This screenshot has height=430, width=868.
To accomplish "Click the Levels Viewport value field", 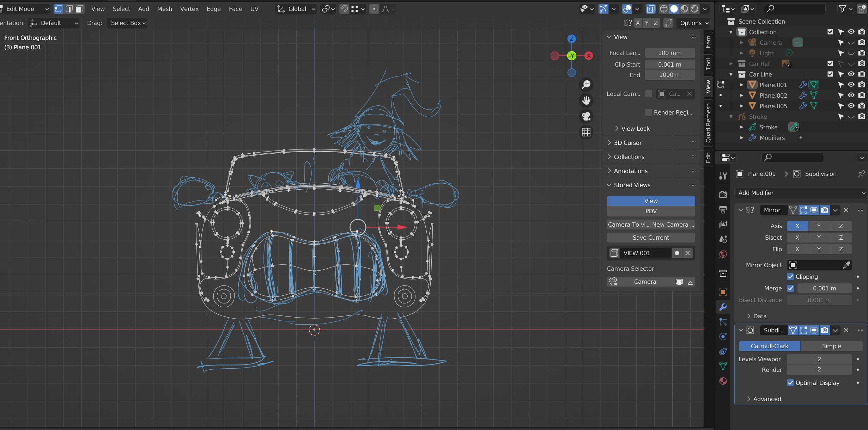I will [x=819, y=359].
